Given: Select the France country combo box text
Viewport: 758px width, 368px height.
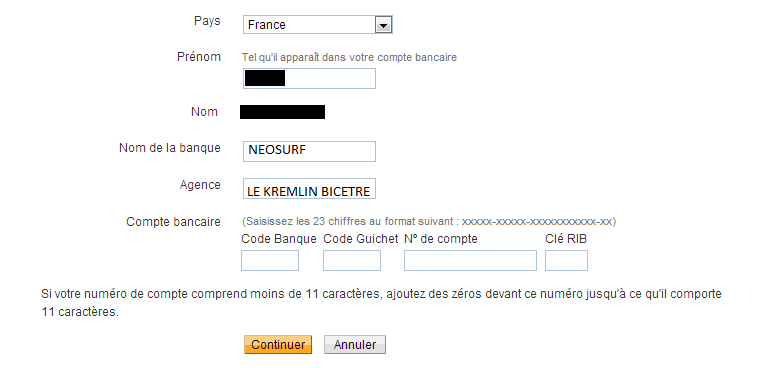Looking at the screenshot, I should point(267,25).
